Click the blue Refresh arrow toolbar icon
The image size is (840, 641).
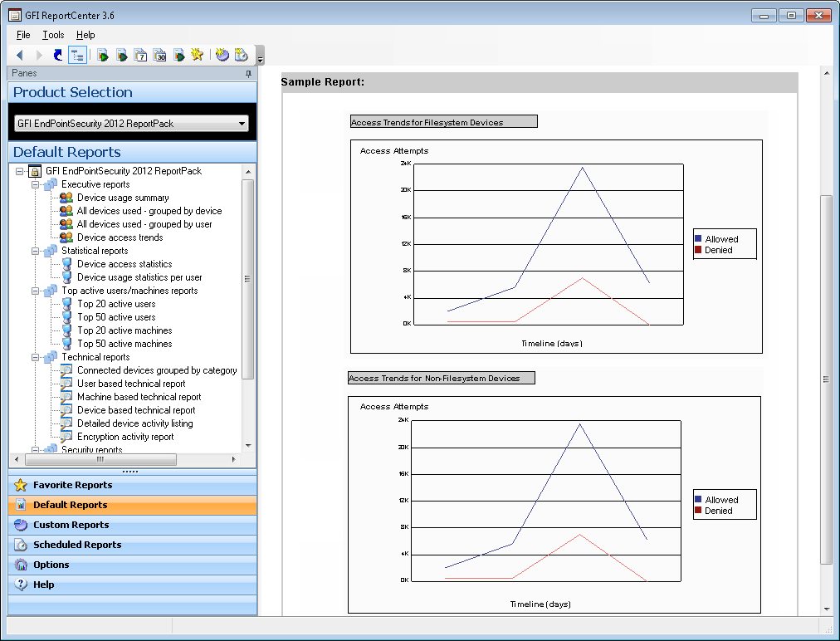pyautogui.click(x=57, y=55)
